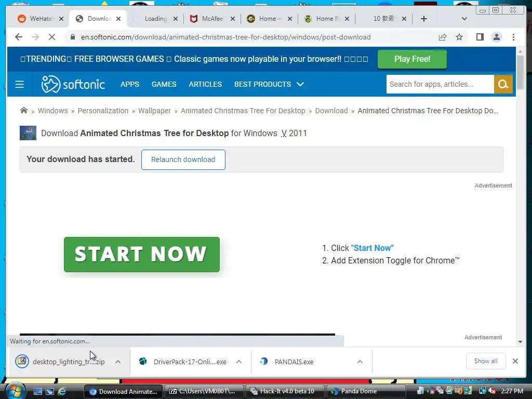Close the McAfee tab
The width and height of the screenshot is (532, 399).
tap(232, 19)
